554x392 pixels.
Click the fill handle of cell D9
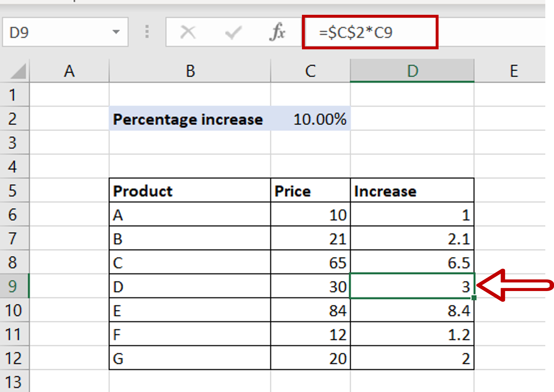click(474, 297)
